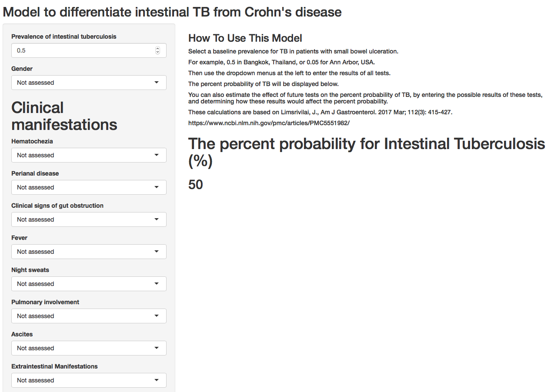Screen dimensions: 551x392
Task: Expand the Clinical signs of gut obstruction dropdown
Action: [x=89, y=219]
